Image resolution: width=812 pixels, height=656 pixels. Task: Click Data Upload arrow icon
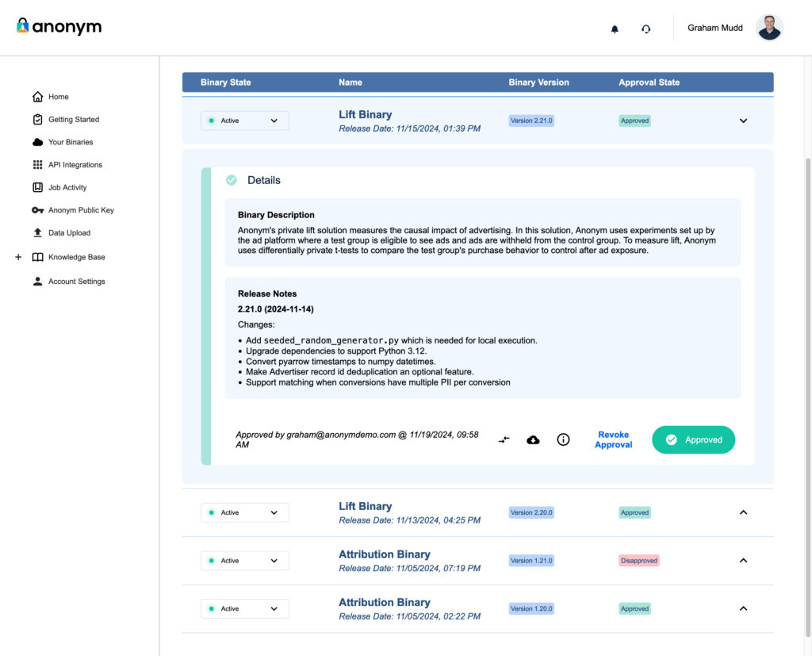tap(37, 232)
